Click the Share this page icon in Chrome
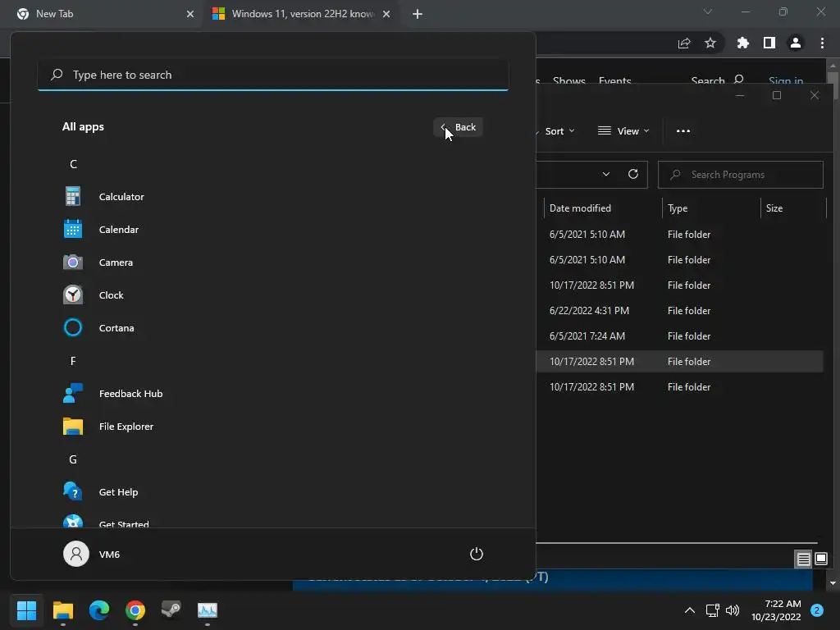This screenshot has height=630, width=840. pyautogui.click(x=684, y=43)
